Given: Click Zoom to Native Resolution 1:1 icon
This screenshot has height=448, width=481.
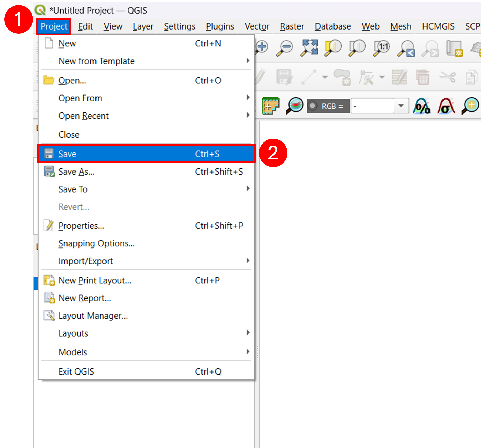Looking at the screenshot, I should pos(381,48).
